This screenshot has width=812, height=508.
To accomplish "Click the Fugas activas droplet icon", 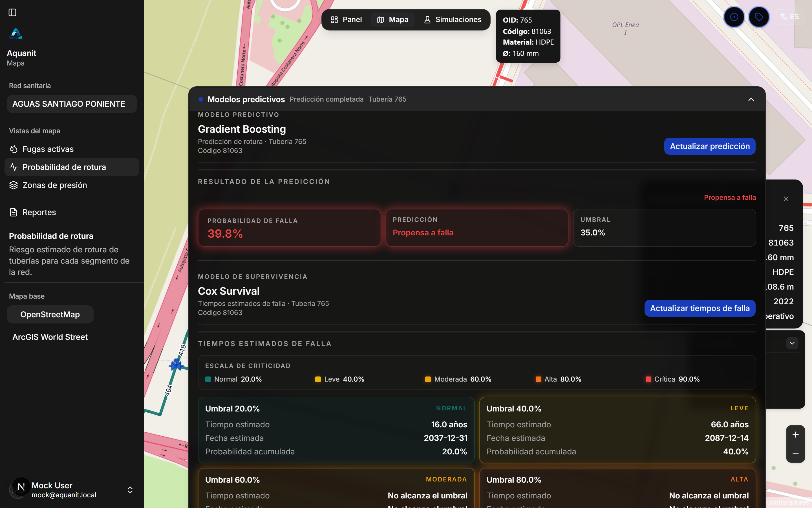I will pyautogui.click(x=14, y=149).
